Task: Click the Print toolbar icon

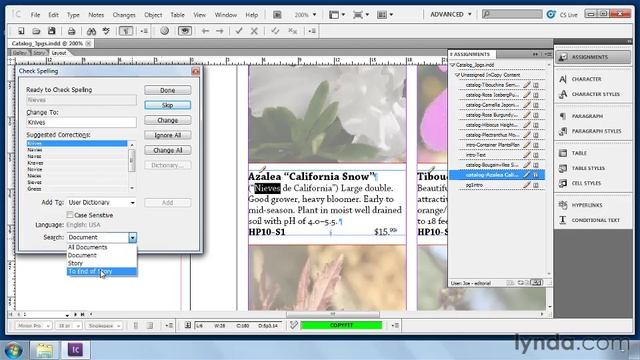Action: point(71,31)
